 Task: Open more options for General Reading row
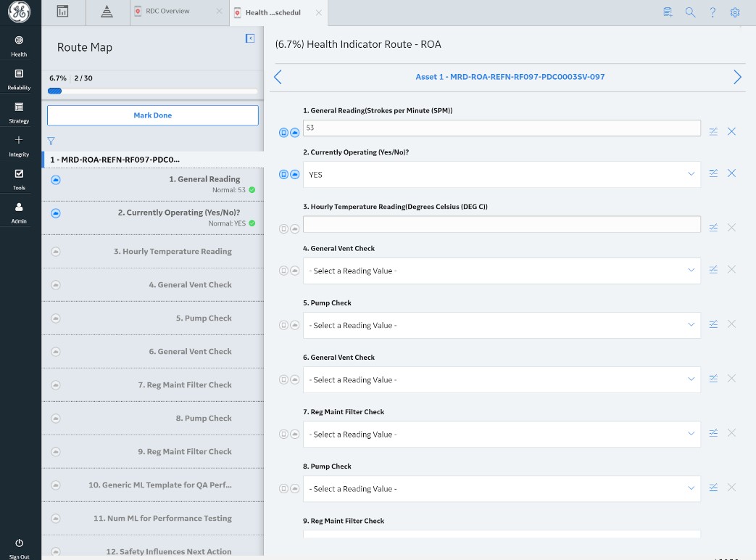coord(713,131)
